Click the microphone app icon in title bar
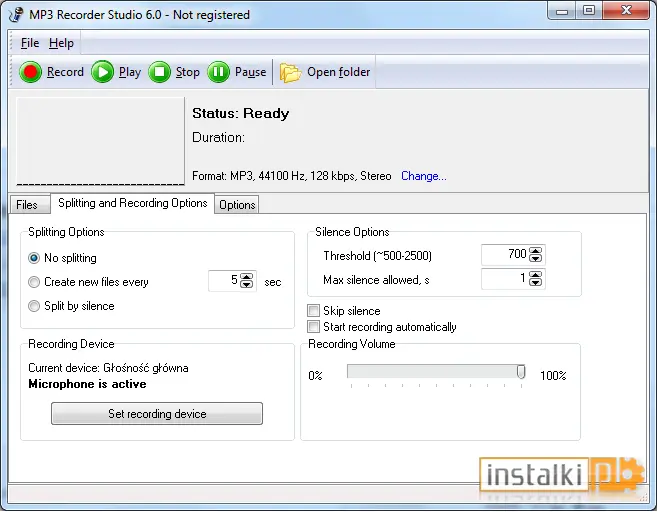The width and height of the screenshot is (657, 512). click(x=16, y=15)
